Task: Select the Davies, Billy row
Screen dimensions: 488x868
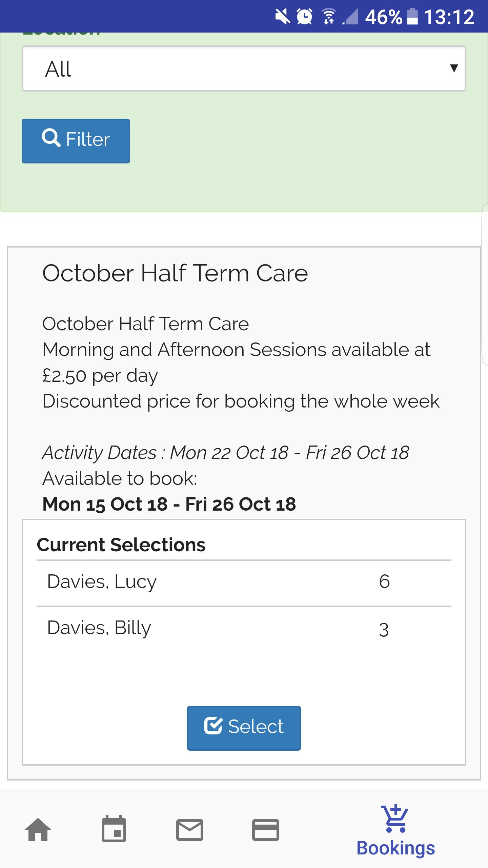Action: coord(244,628)
